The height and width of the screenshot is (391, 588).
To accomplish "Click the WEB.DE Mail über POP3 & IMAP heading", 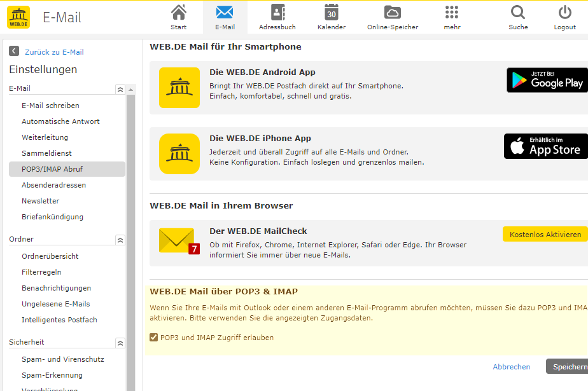I will (224, 292).
